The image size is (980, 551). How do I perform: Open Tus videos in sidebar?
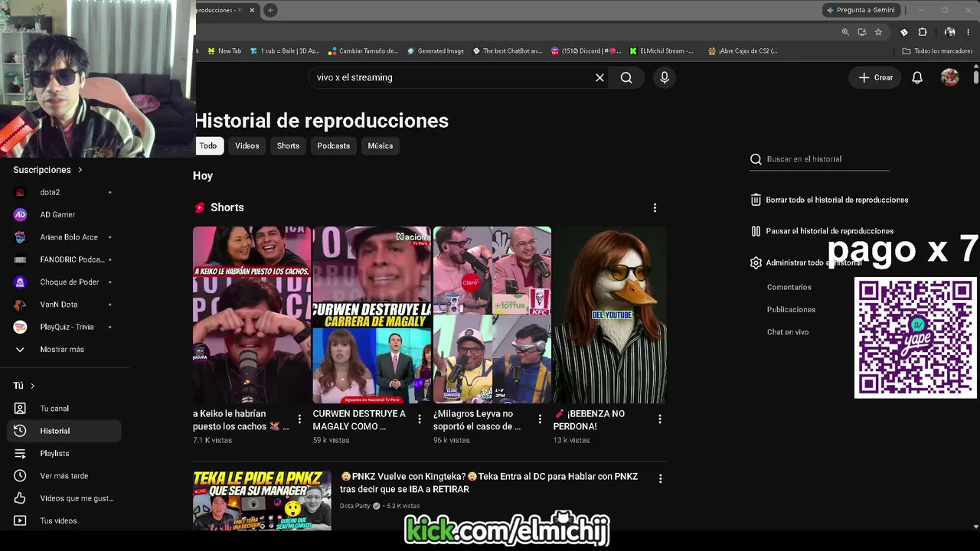[64, 520]
